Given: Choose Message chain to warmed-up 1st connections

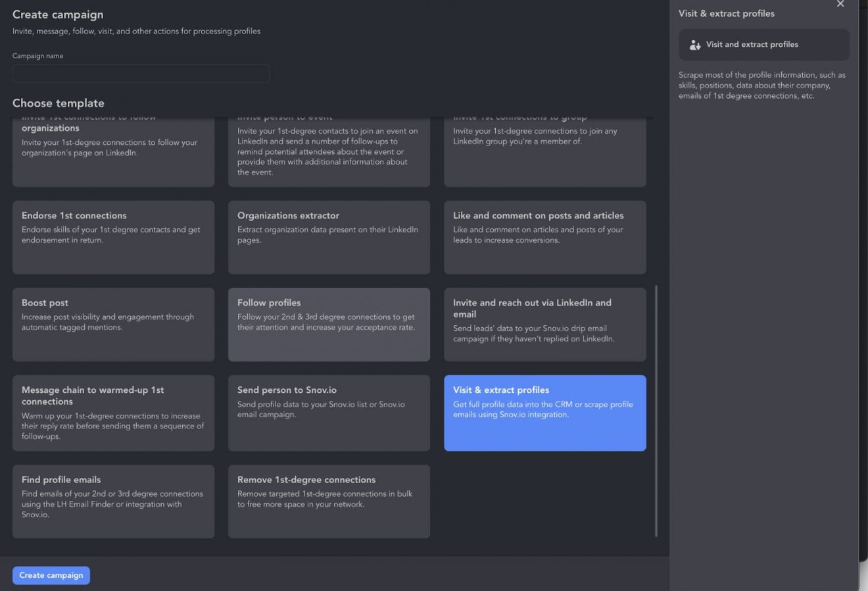Looking at the screenshot, I should [x=113, y=413].
